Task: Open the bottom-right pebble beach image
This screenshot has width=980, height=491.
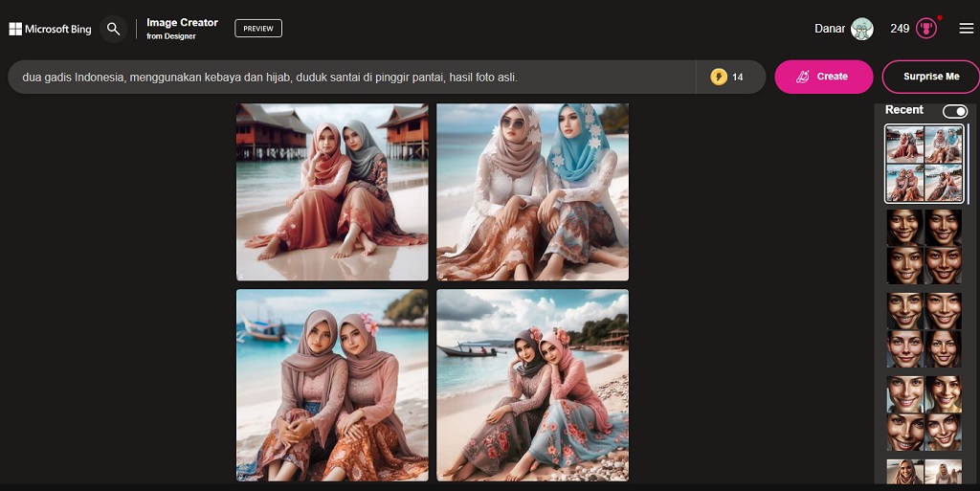Action: click(532, 385)
